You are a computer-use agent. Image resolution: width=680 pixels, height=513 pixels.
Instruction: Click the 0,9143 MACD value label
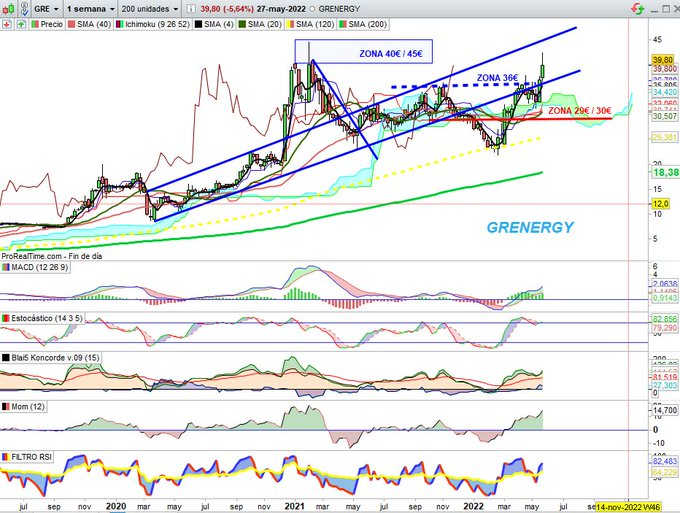(664, 299)
